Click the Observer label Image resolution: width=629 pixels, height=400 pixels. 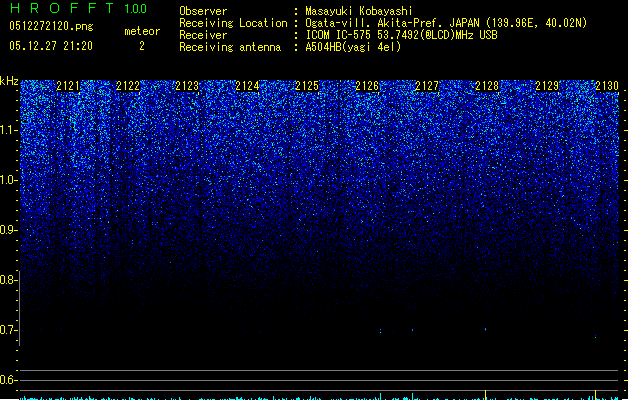pyautogui.click(x=203, y=11)
